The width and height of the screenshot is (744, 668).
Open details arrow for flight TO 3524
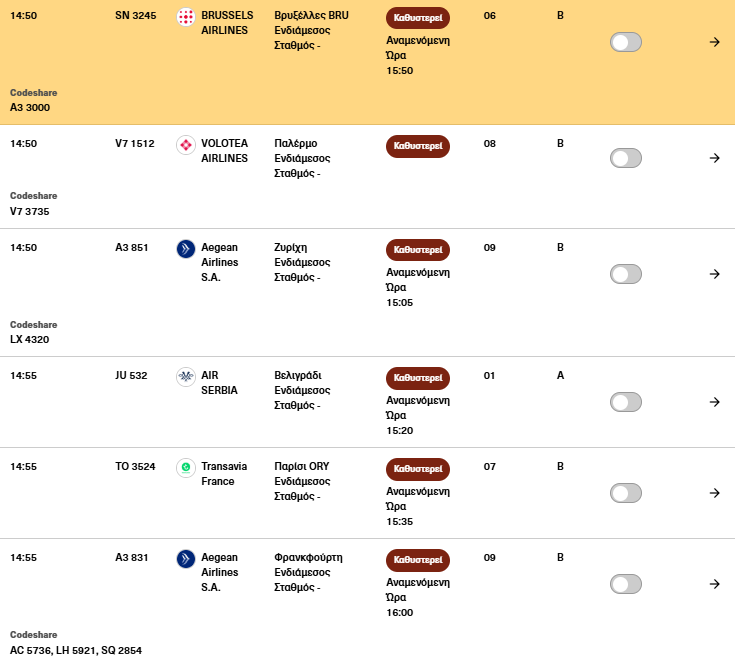point(715,493)
